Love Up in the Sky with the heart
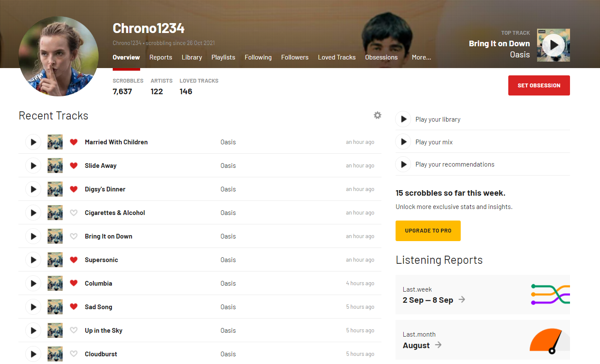Viewport: 600px width, 364px height. [74, 331]
